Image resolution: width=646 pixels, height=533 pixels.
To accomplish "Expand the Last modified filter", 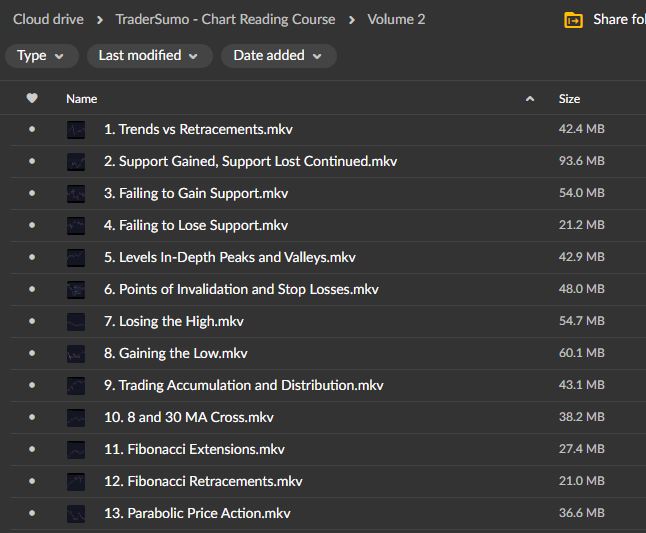I will click(149, 56).
